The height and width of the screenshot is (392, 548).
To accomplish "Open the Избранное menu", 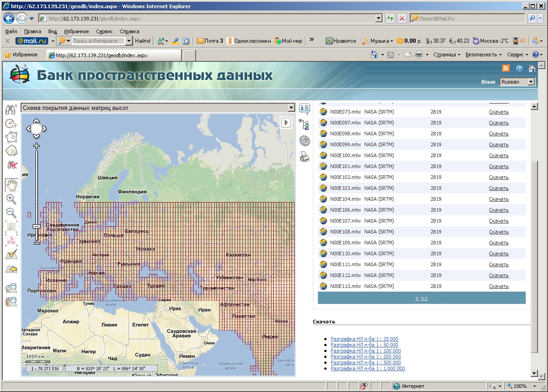I will coord(76,31).
